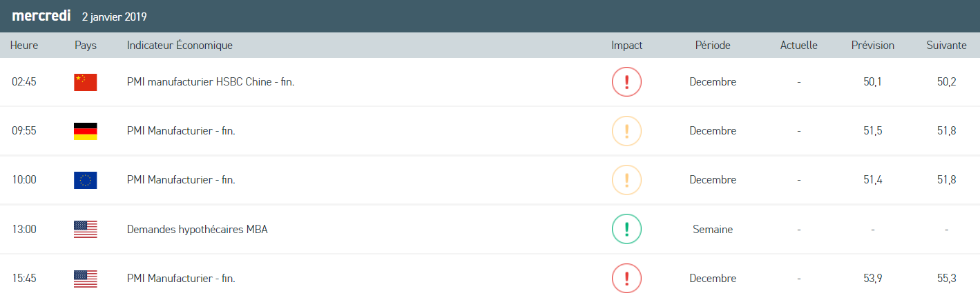Click the China flag icon

86,82
